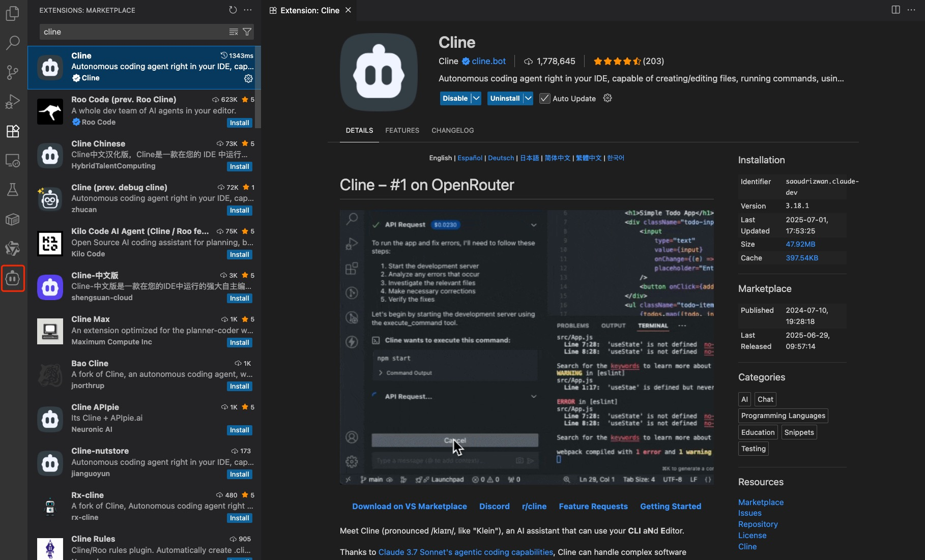The width and height of the screenshot is (925, 560).
Task: Open Claude 3.7 Sonnet agentic coding link
Action: click(x=466, y=552)
